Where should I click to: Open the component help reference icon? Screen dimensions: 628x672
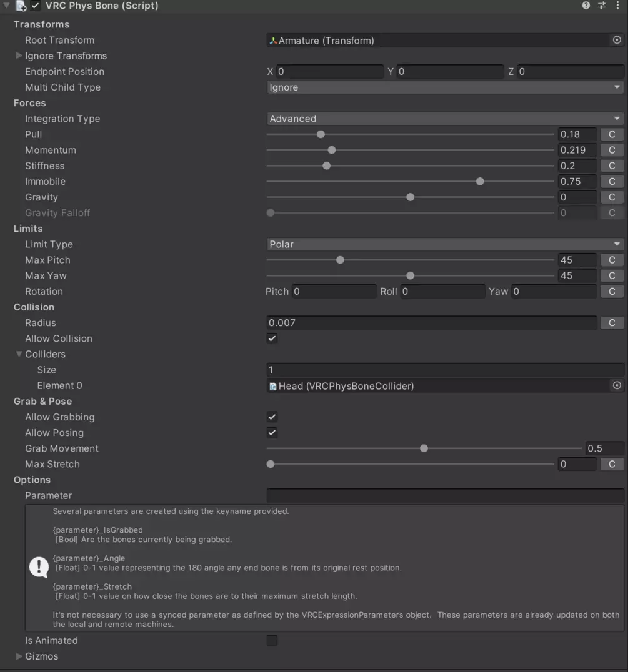586,6
